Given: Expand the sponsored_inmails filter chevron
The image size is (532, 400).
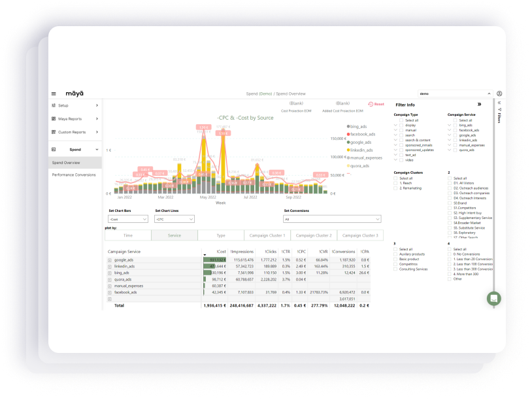Looking at the screenshot, I should [395, 145].
